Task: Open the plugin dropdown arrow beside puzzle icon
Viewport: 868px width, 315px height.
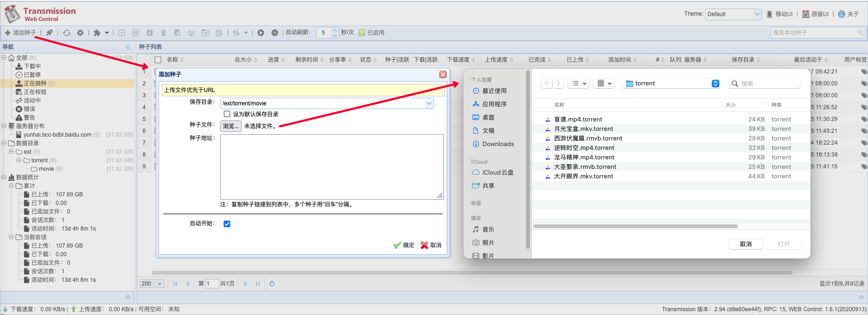Action: click(x=107, y=33)
